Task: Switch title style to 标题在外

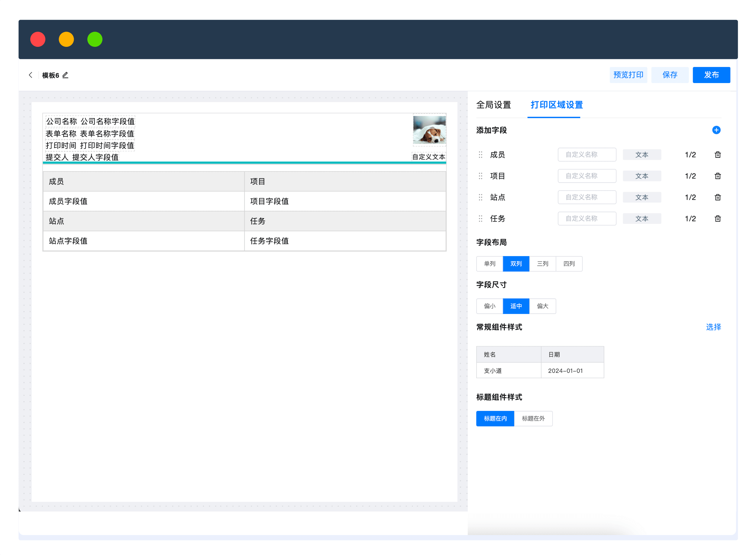Action: pos(533,419)
